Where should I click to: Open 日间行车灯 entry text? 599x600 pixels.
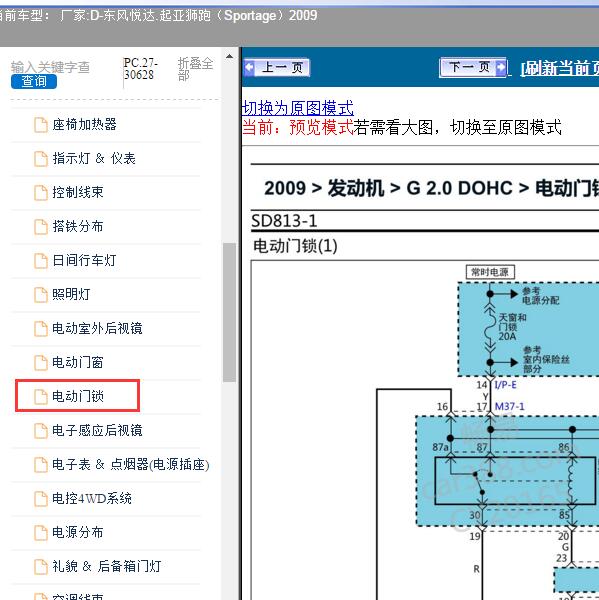pyautogui.click(x=84, y=260)
